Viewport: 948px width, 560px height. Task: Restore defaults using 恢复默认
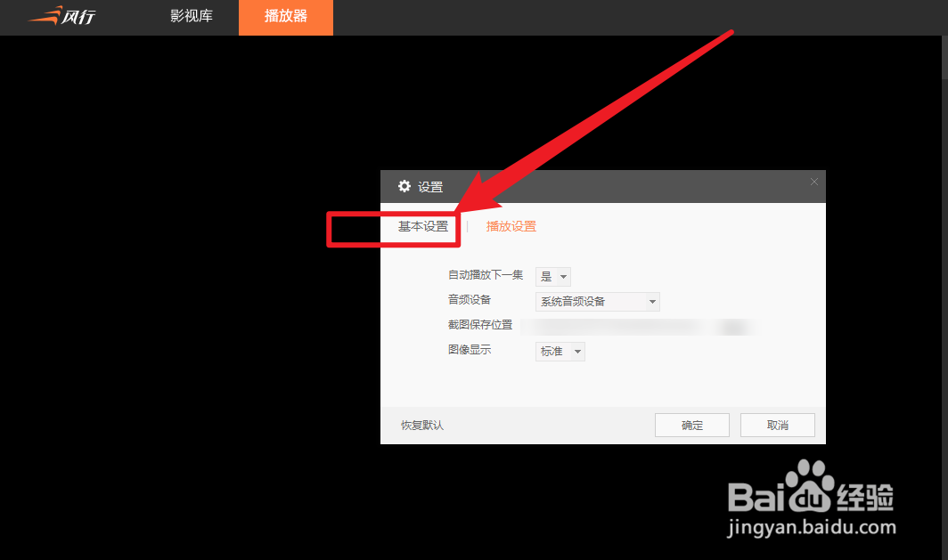click(423, 426)
